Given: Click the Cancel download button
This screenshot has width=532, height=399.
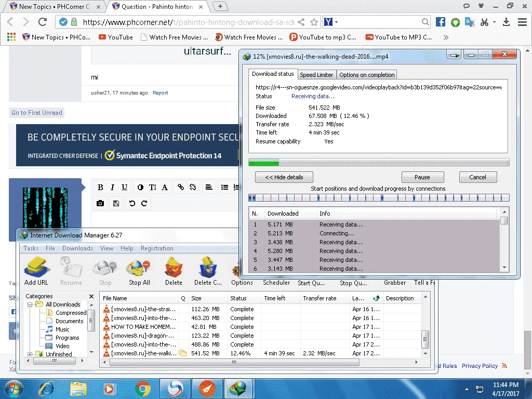Looking at the screenshot, I should coord(478,177).
